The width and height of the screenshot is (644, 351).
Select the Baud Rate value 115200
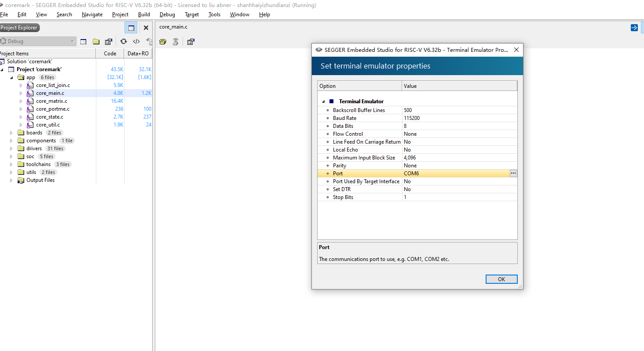click(412, 118)
